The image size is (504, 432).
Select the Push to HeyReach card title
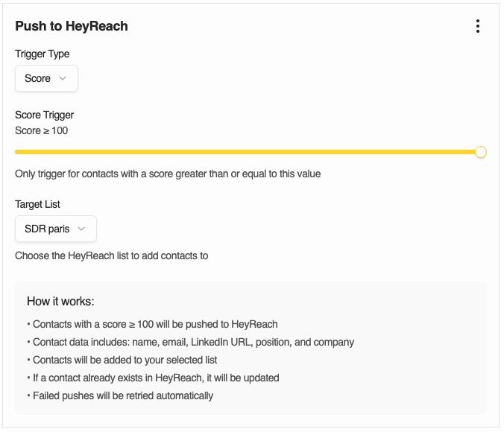coord(72,26)
